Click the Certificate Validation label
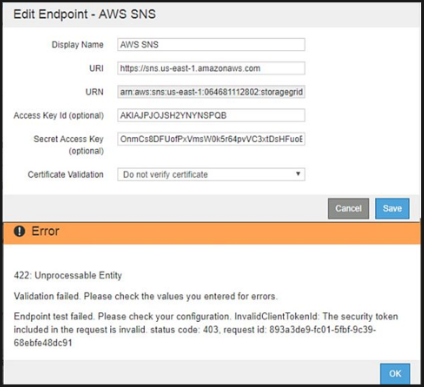This screenshot has height=387, width=424. pos(65,174)
